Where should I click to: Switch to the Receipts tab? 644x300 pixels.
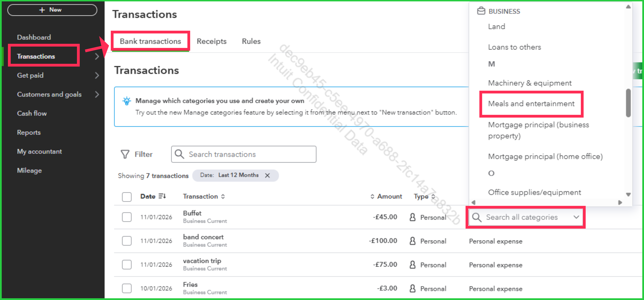pyautogui.click(x=212, y=41)
